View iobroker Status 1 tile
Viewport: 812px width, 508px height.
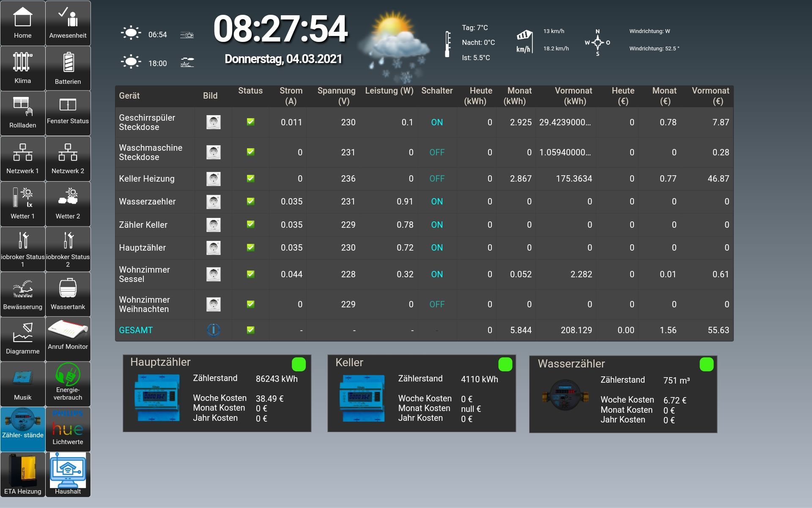coord(23,249)
